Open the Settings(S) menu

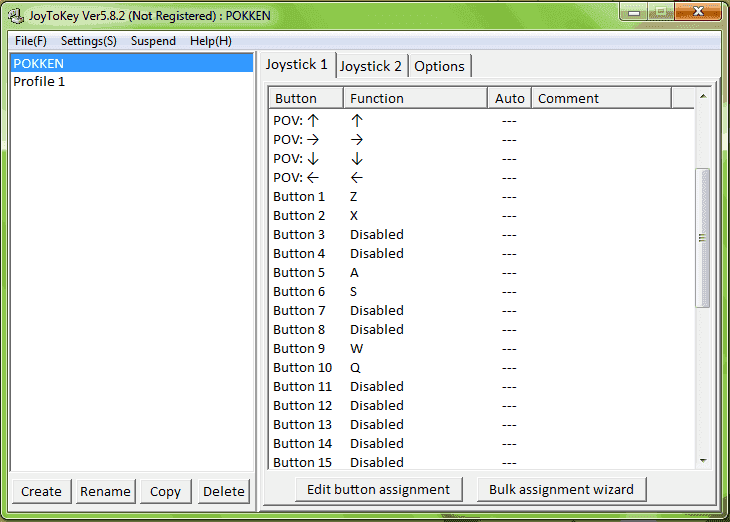pyautogui.click(x=88, y=41)
